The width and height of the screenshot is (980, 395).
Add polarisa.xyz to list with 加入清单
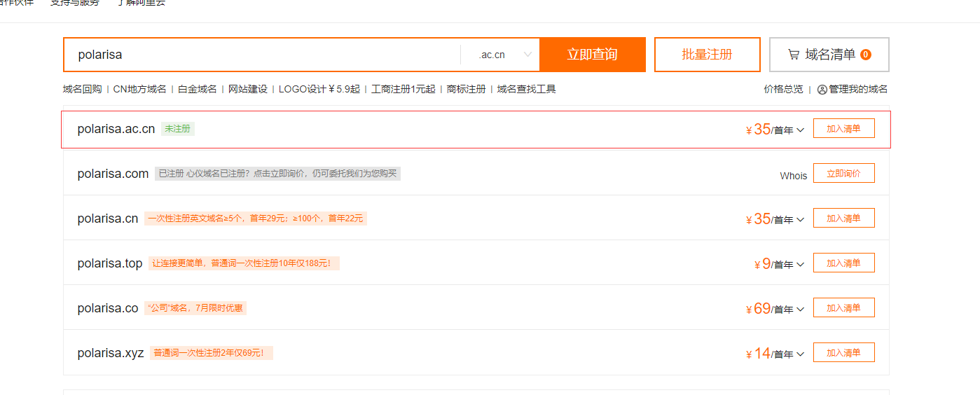843,353
